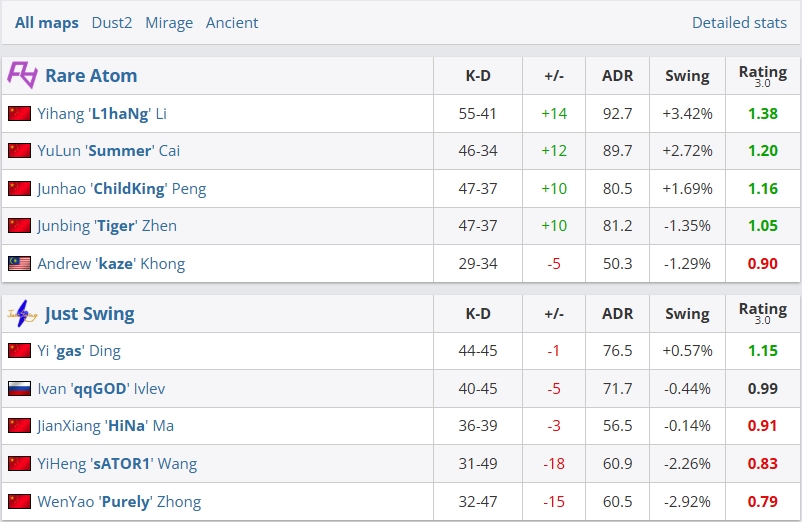Click the Just Swing Rating 3.0 header
802x522 pixels.
pyautogui.click(x=763, y=313)
